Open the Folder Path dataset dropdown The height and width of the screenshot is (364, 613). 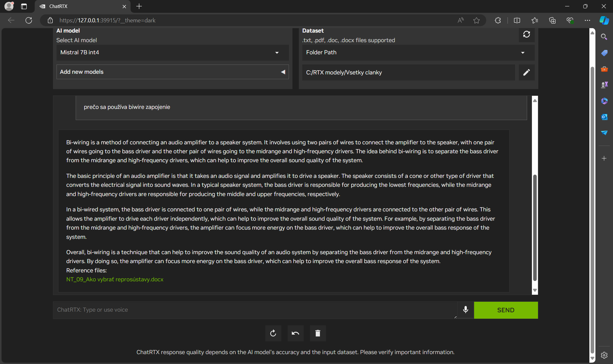point(418,53)
